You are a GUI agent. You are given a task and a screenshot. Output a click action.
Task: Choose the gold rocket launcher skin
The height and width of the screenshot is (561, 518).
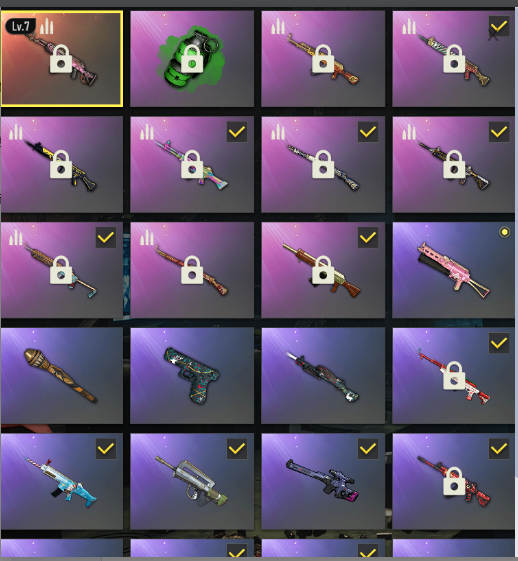point(62,376)
